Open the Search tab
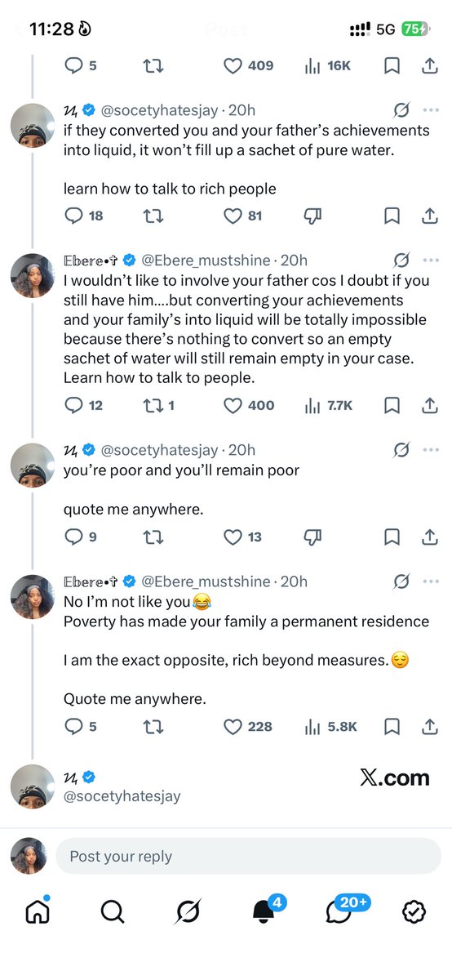Image resolution: width=452 pixels, height=980 pixels. (x=113, y=911)
